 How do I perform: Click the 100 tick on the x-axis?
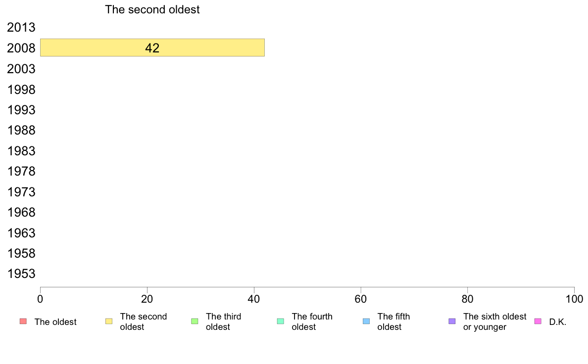[x=574, y=299]
